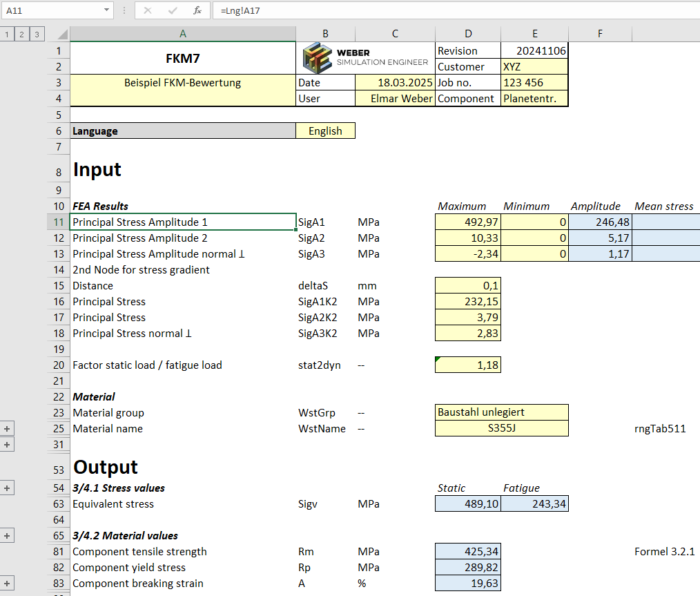
Task: Select the Rp yield stress value 289,82
Action: point(468,568)
